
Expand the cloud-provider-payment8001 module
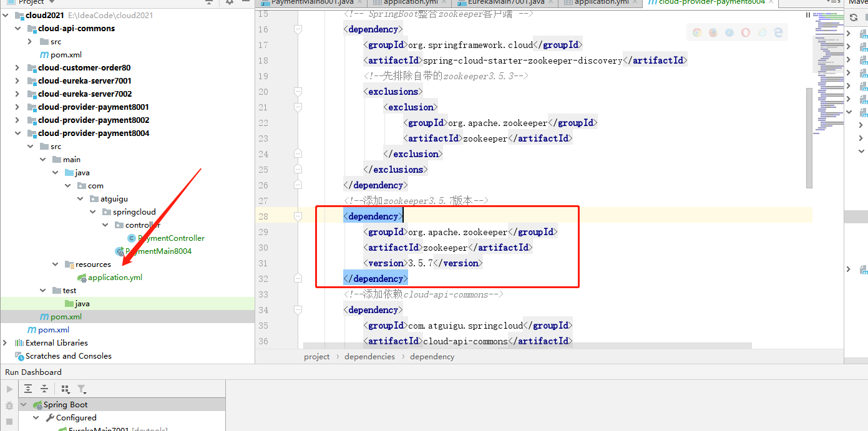click(17, 107)
